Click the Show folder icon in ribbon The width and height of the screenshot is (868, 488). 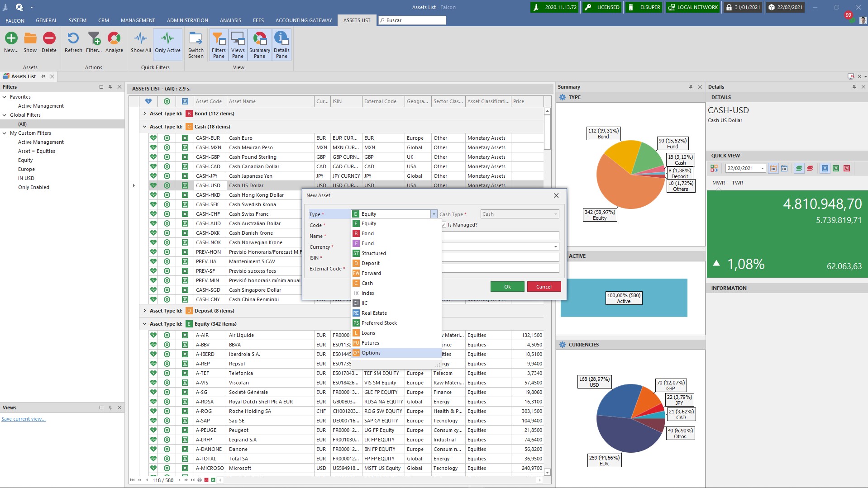[30, 38]
